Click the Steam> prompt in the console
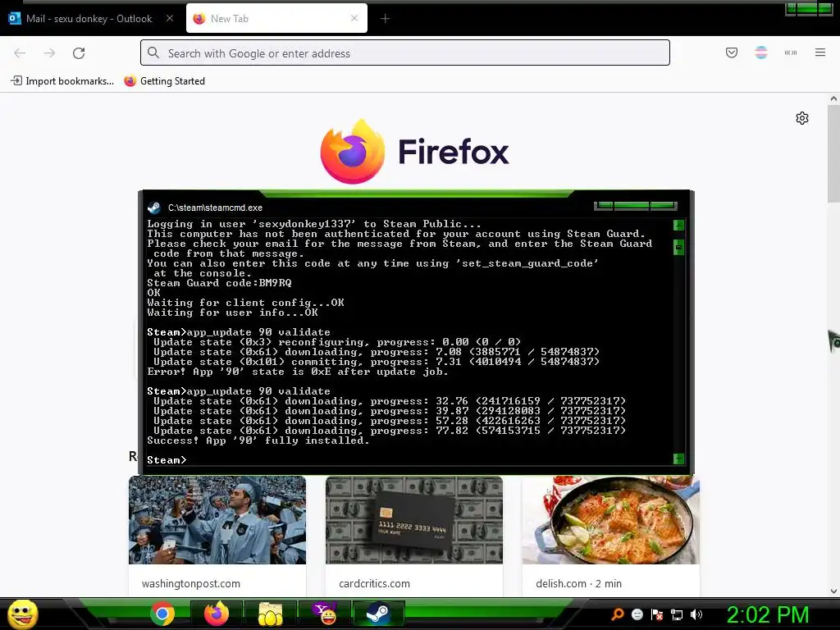The height and width of the screenshot is (630, 840). [x=167, y=460]
